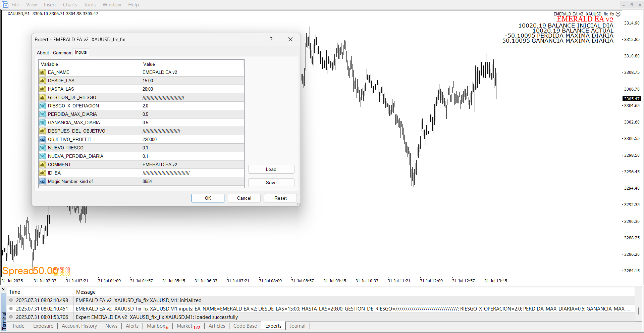Click the Reset button
Image resolution: width=644 pixels, height=333 pixels.
(x=280, y=198)
